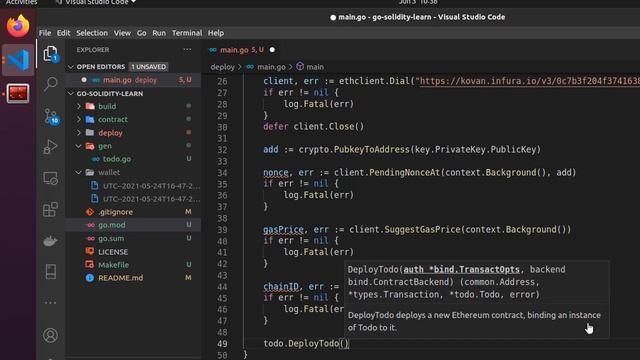Image resolution: width=640 pixels, height=360 pixels.
Task: Click the Go file icon in main.go tab
Action: (213, 50)
